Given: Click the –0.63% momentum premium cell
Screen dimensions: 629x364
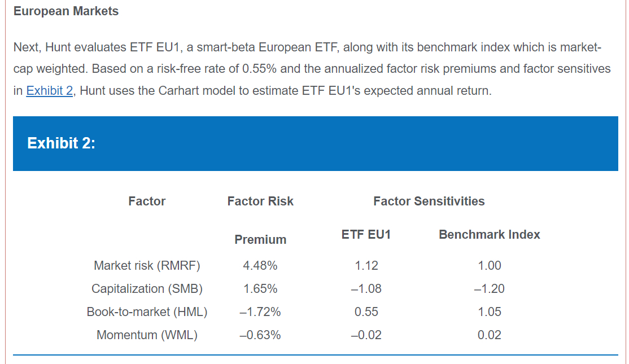Looking at the screenshot, I should click(260, 335).
